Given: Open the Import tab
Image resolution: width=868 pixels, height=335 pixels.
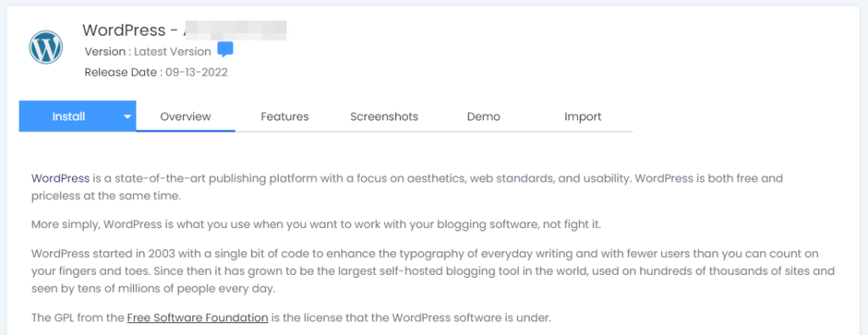Looking at the screenshot, I should [x=583, y=117].
